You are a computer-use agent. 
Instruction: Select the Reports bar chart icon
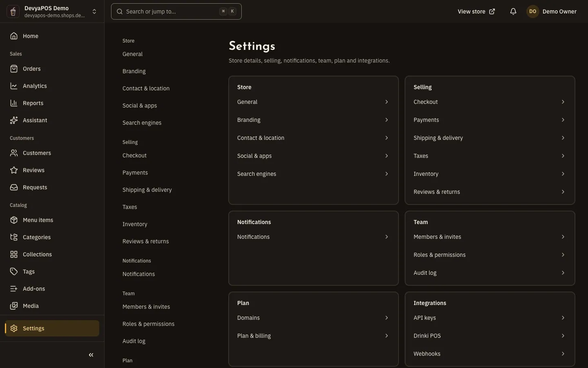14,103
